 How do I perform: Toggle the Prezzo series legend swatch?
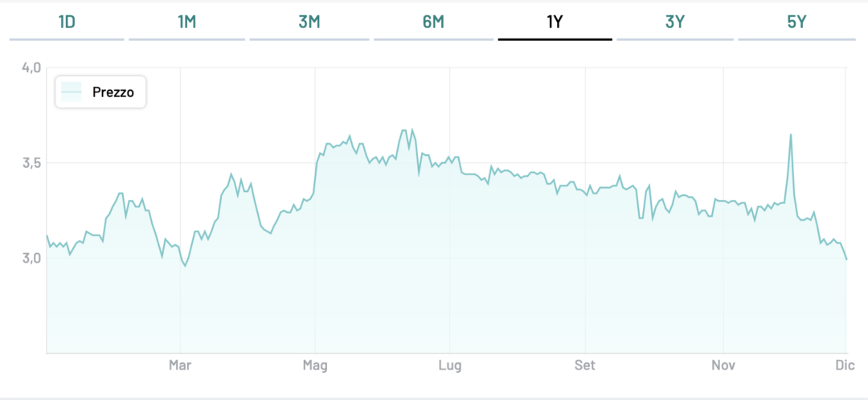coord(72,93)
